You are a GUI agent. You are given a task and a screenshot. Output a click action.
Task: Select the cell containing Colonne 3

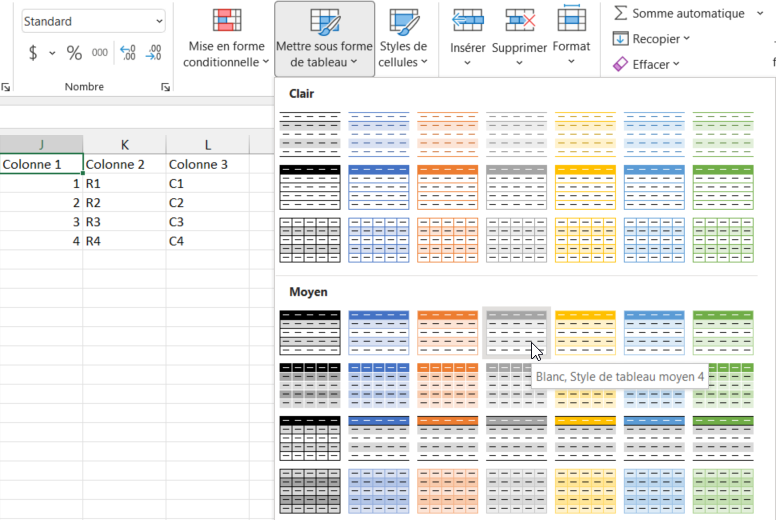click(x=207, y=164)
